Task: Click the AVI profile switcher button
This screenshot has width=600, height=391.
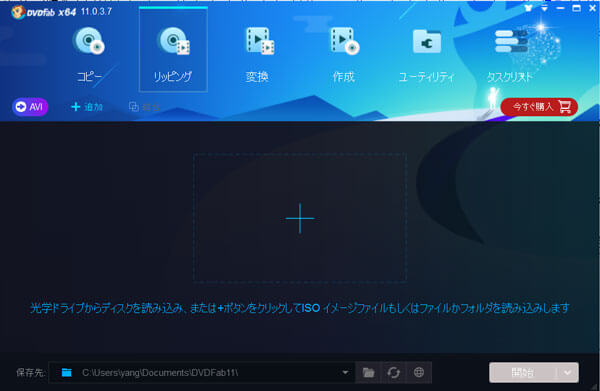Action: [30, 107]
